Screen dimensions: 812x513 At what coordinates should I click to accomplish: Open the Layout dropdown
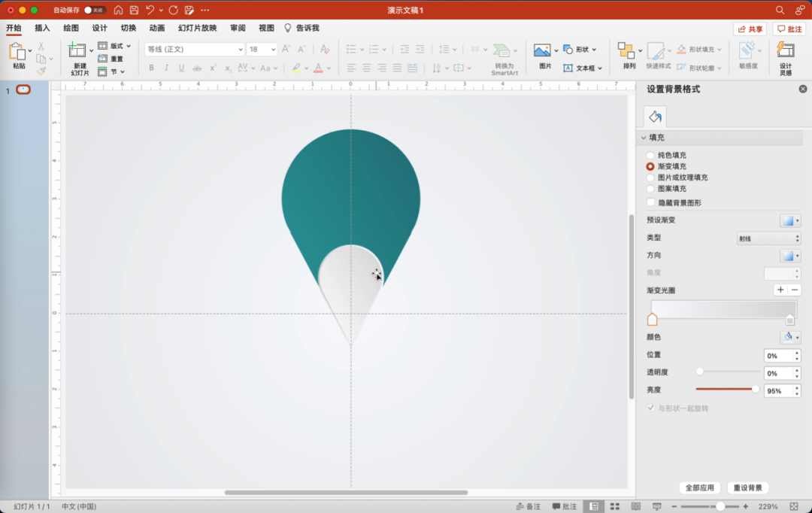click(114, 46)
